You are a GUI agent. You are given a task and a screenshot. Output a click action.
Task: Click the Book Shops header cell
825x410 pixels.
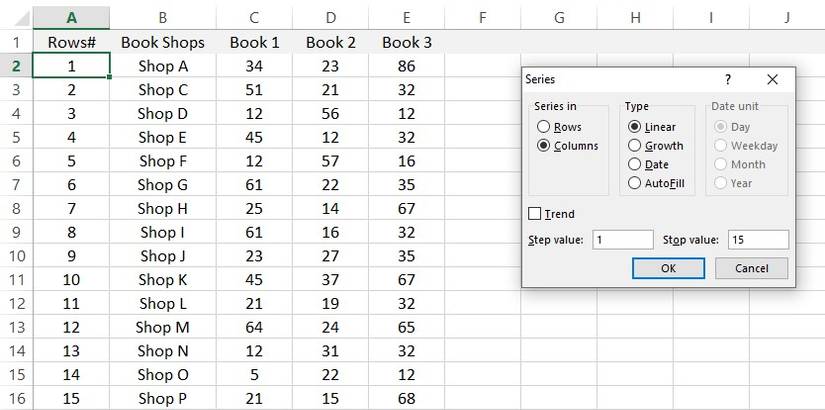click(x=162, y=42)
